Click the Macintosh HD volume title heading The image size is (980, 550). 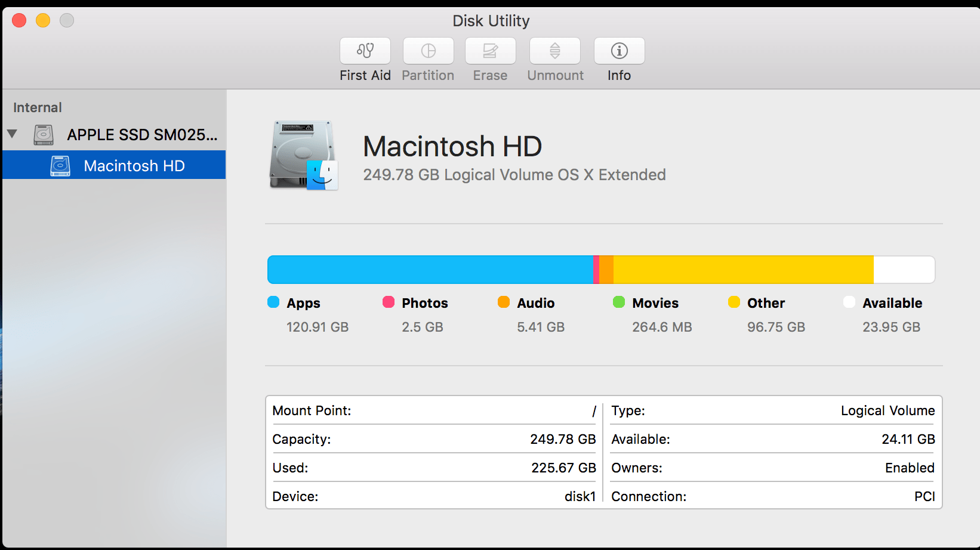coord(452,146)
